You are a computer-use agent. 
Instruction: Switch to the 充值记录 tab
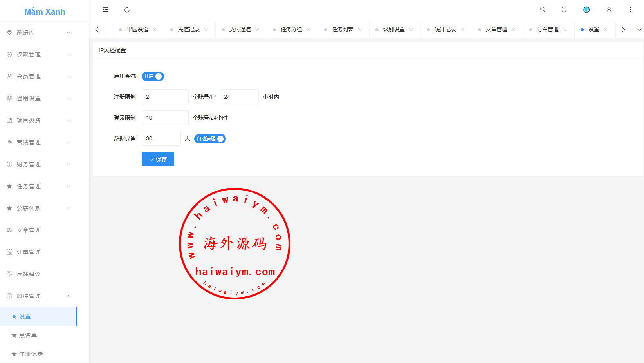[x=189, y=30]
